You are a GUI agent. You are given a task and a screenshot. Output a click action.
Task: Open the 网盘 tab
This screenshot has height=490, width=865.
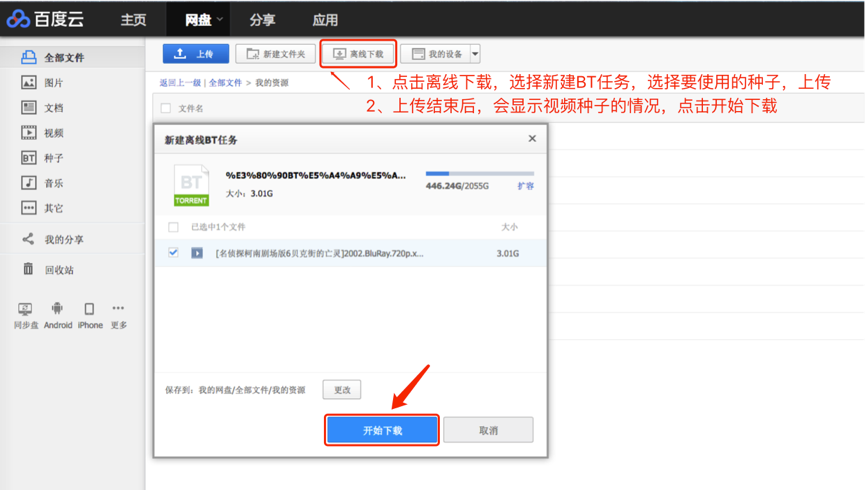point(198,20)
